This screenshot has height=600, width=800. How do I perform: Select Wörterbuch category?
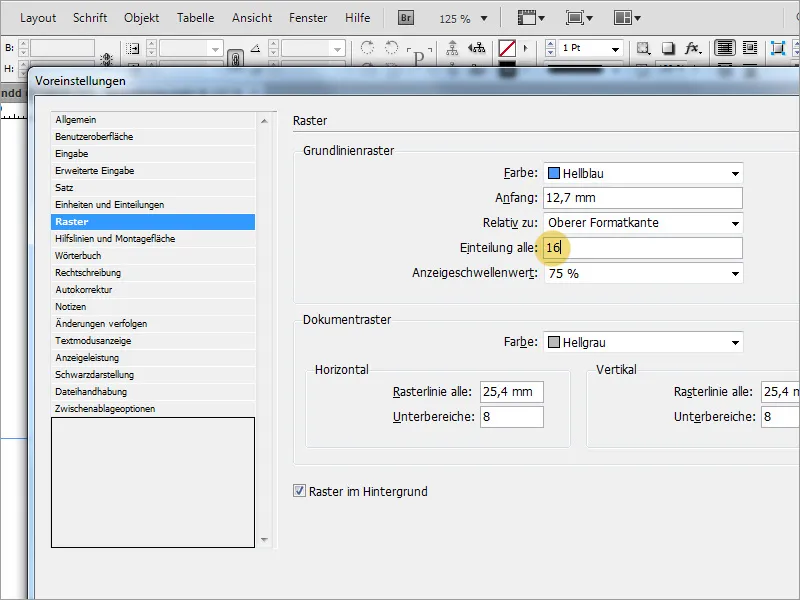[153, 256]
